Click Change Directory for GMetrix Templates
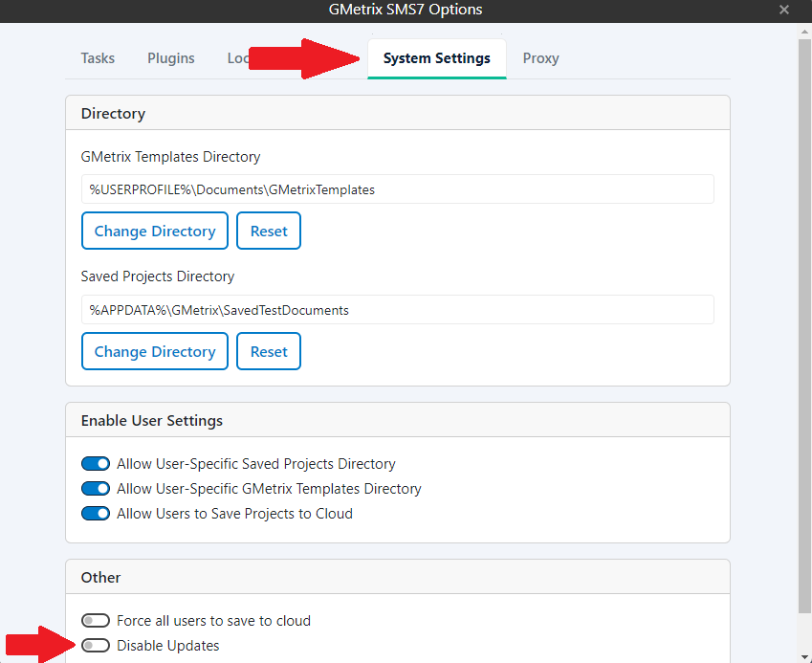Image resolution: width=812 pixels, height=663 pixels. coord(155,231)
